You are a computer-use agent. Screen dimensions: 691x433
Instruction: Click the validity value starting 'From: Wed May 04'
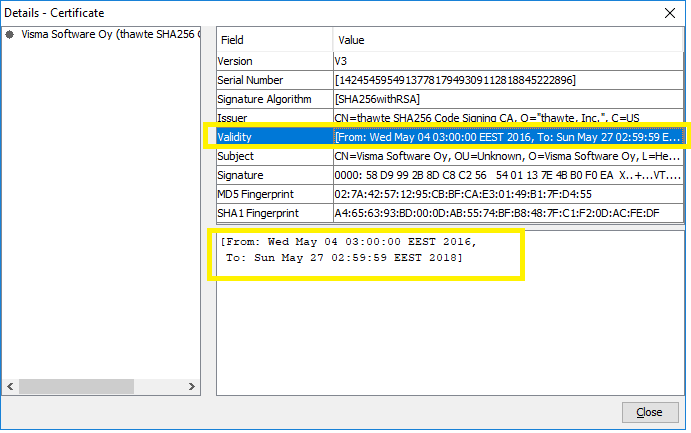point(508,137)
